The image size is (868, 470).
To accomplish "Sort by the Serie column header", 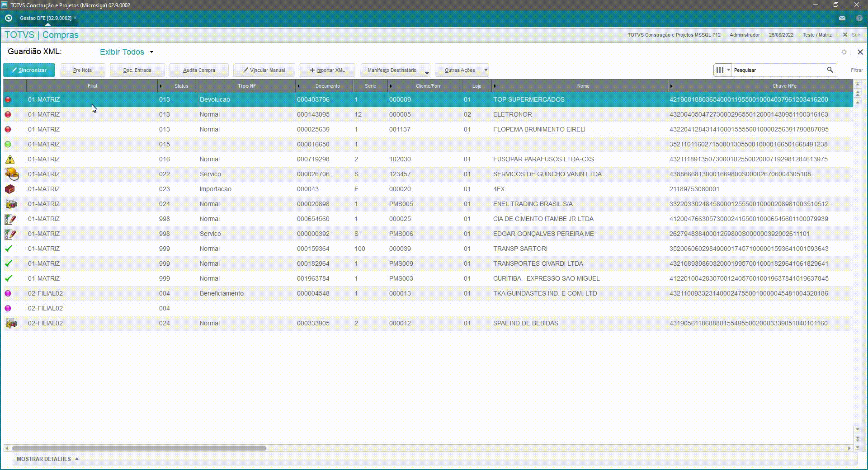I will pyautogui.click(x=370, y=86).
